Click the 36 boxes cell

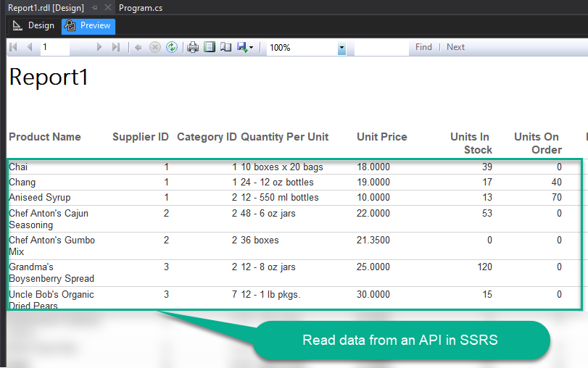coord(260,241)
